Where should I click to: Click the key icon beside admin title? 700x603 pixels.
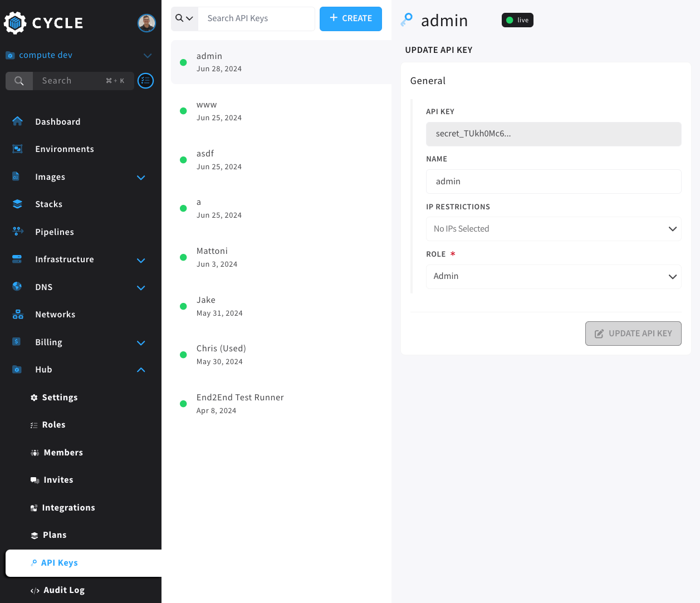pos(407,20)
